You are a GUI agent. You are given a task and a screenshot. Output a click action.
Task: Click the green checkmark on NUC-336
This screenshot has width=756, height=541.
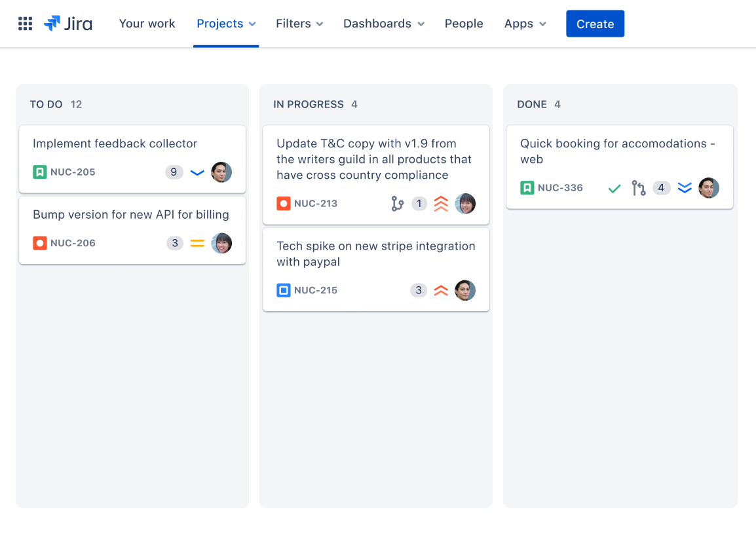(x=614, y=187)
